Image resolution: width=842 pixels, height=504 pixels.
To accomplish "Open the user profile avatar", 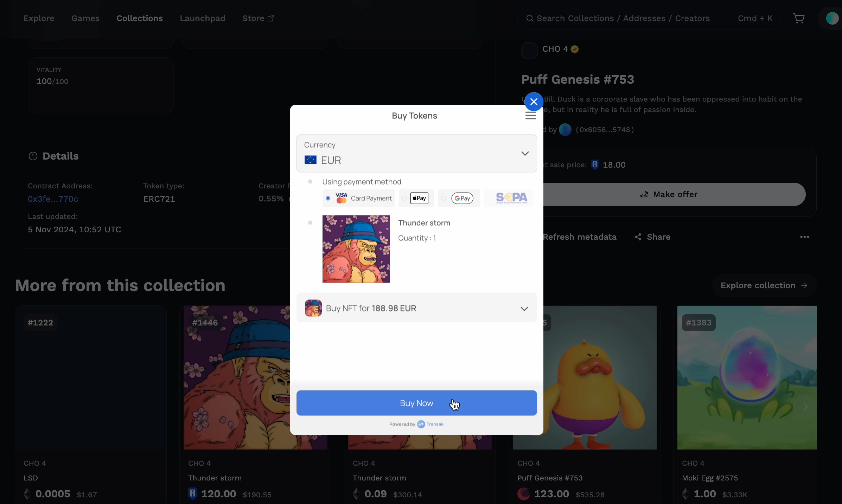I will [x=832, y=18].
